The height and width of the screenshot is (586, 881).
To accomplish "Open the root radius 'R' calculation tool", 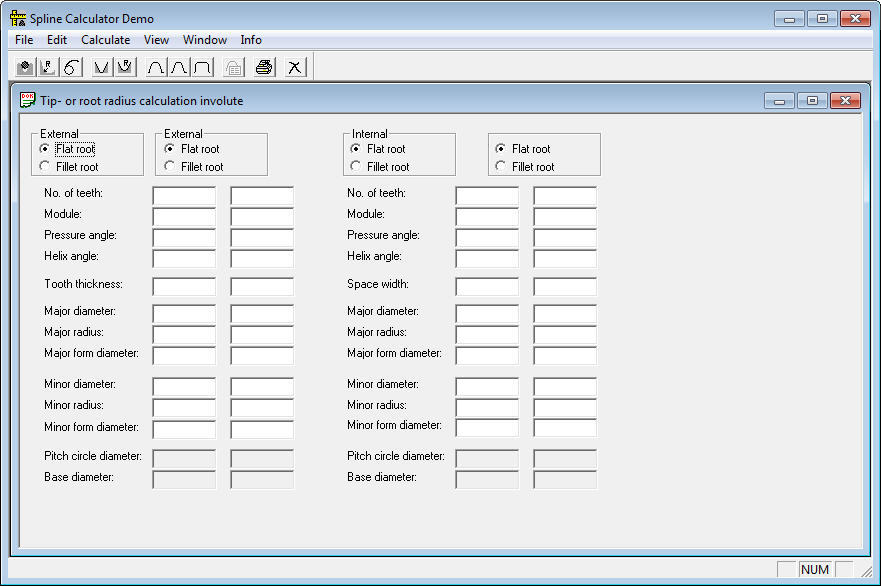I will tap(47, 67).
